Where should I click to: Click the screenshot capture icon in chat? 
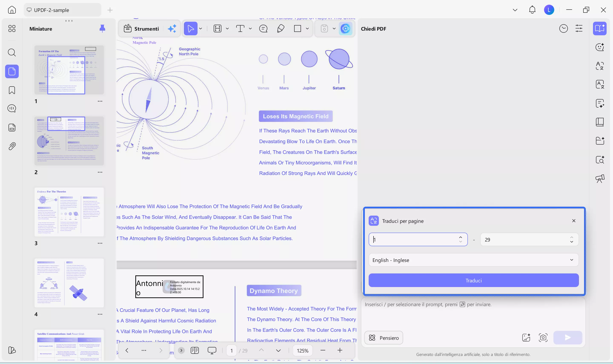[x=543, y=338]
